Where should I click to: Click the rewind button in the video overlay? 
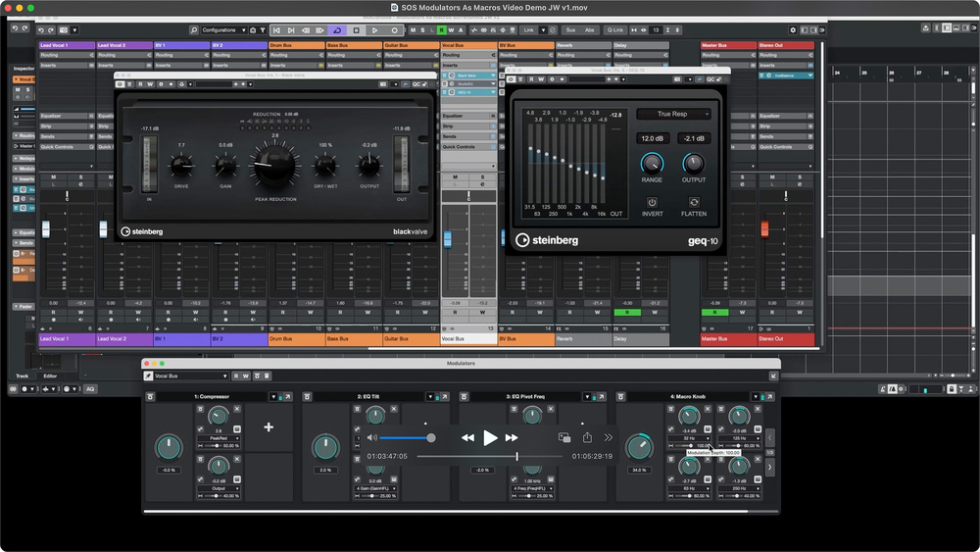[467, 437]
